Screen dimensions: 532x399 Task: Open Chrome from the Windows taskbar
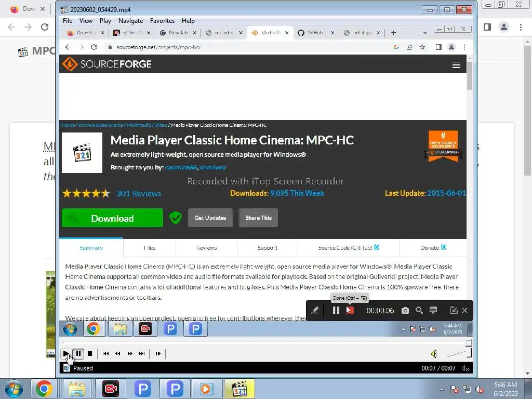[x=44, y=389]
